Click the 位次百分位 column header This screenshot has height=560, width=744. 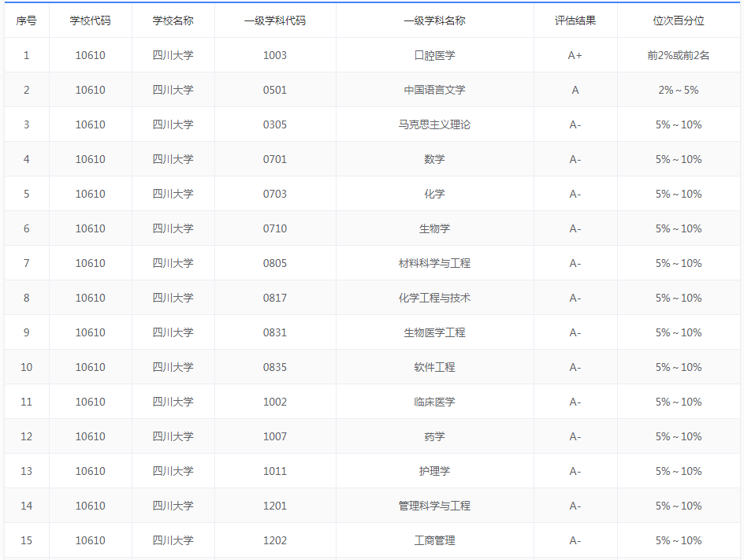pos(679,20)
